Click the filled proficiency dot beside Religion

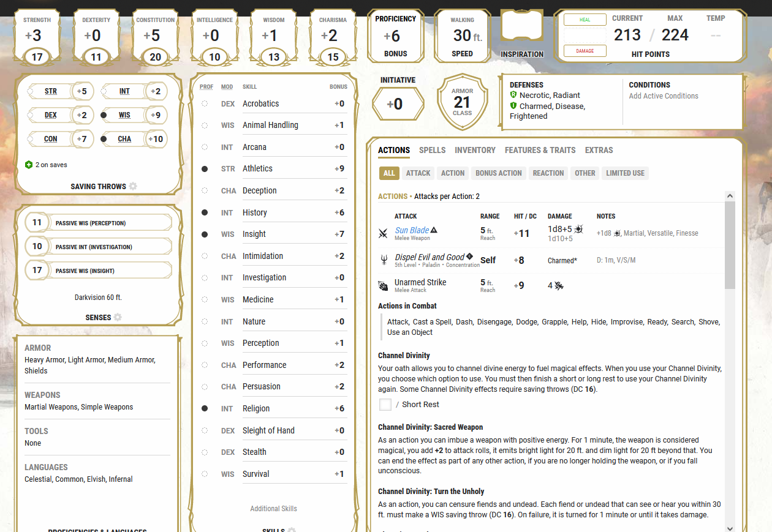[x=205, y=408]
